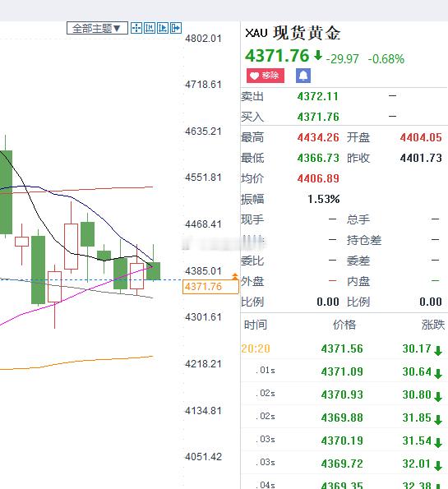Click the 20:20 tick row price 4371.56
This screenshot has width=448, height=489.
pos(342,348)
